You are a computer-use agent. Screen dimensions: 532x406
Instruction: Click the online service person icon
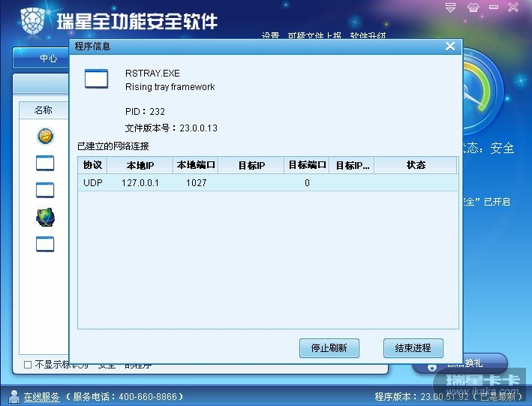14,396
